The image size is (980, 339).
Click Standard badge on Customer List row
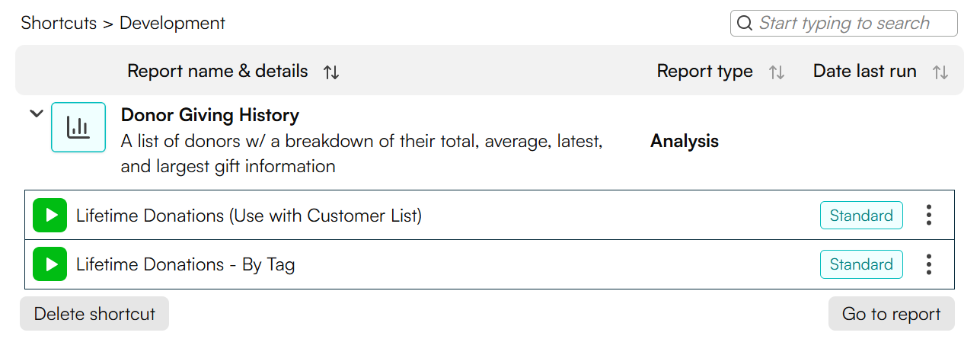861,216
